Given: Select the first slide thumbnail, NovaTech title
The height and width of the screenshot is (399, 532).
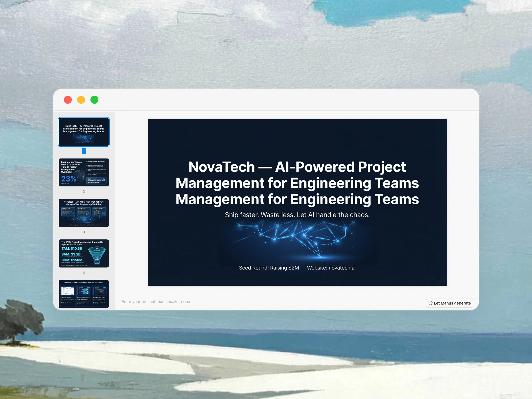Looking at the screenshot, I should click(84, 132).
